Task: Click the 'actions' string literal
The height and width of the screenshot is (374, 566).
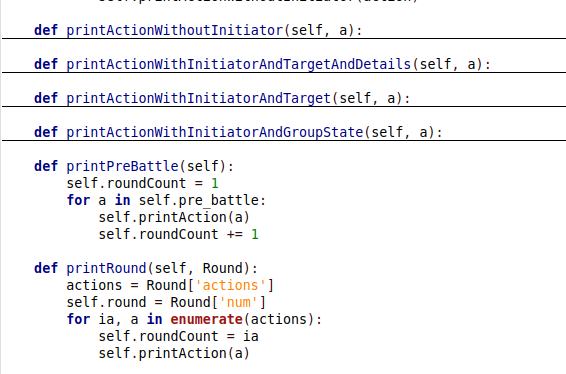Action: point(230,285)
